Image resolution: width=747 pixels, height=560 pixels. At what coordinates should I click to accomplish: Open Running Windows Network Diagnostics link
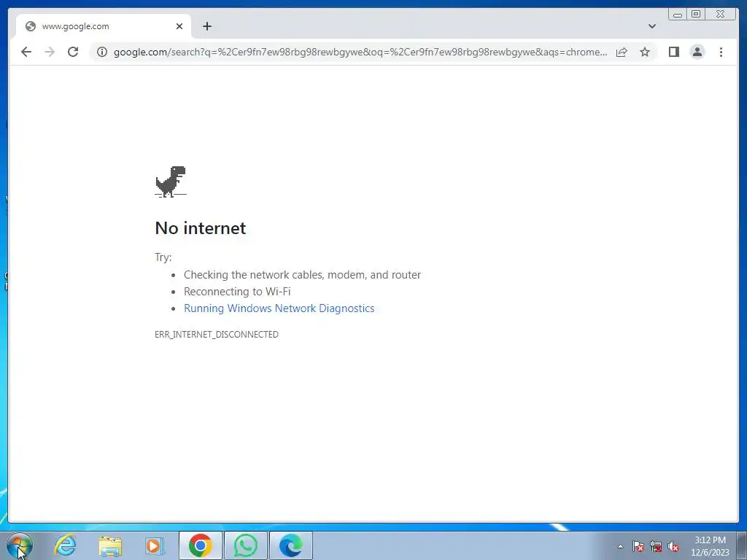tap(279, 308)
